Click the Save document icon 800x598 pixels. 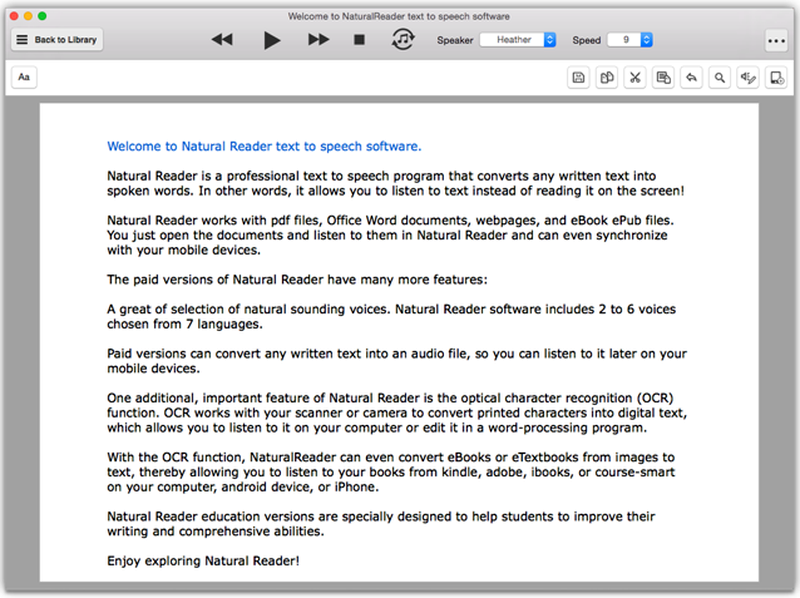click(578, 77)
